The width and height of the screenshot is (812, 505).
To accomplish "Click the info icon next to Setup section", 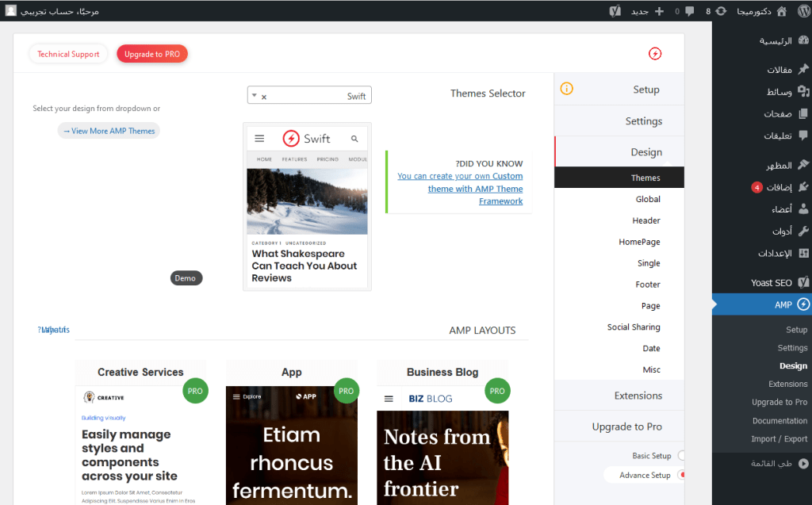I will (x=566, y=89).
